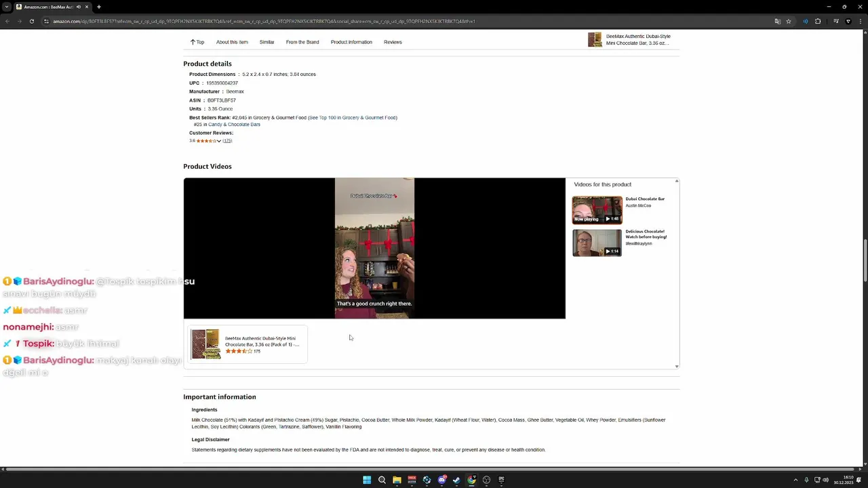Play Delicious Chocolate Watch before buying video

597,243
